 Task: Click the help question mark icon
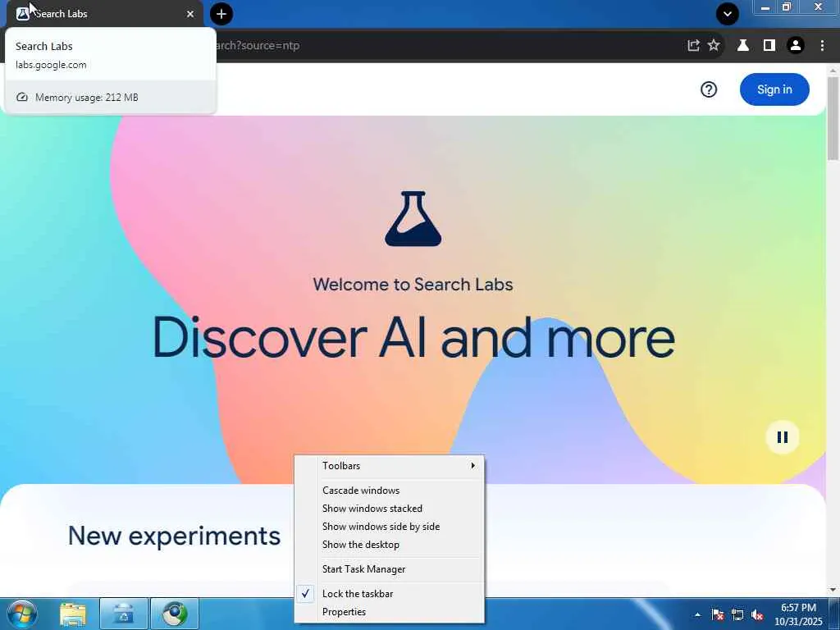tap(709, 89)
